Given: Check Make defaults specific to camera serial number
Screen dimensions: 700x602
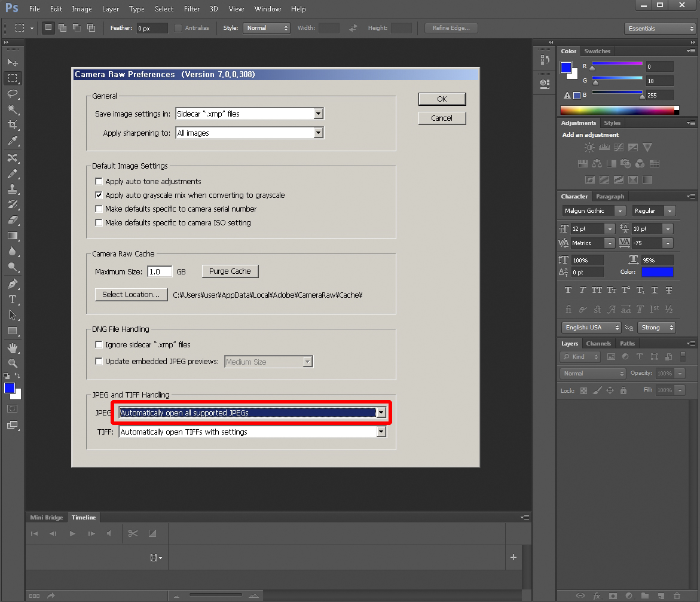Looking at the screenshot, I should point(99,209).
